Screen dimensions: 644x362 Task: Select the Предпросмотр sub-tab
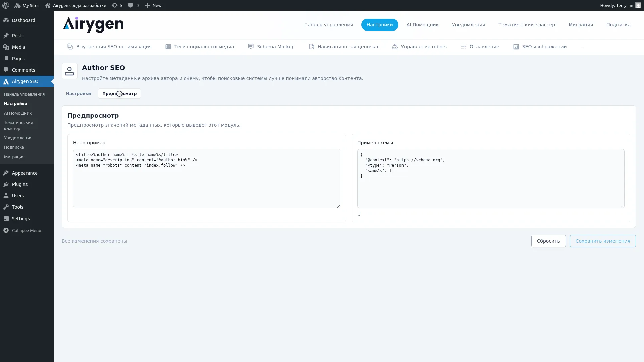pos(119,94)
